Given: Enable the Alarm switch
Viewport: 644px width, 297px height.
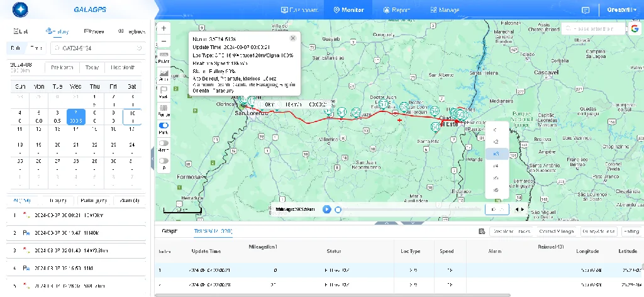Looking at the screenshot, I should [164, 144].
